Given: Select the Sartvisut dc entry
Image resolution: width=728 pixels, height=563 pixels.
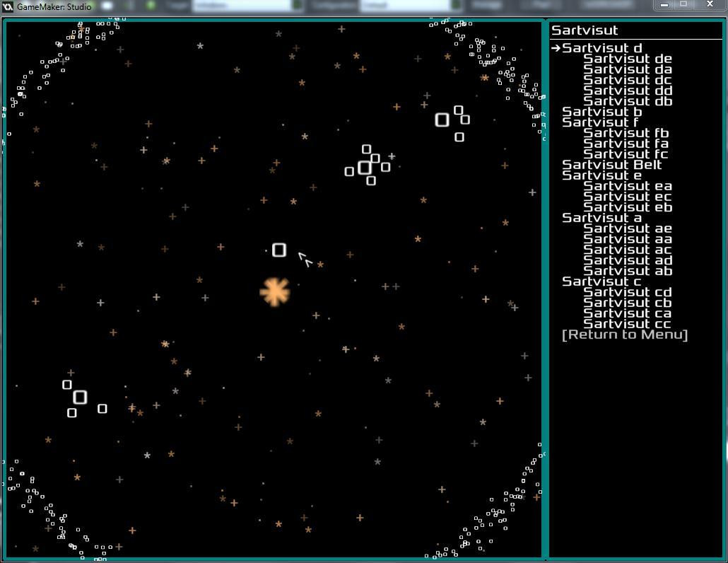Looking at the screenshot, I should click(x=627, y=80).
